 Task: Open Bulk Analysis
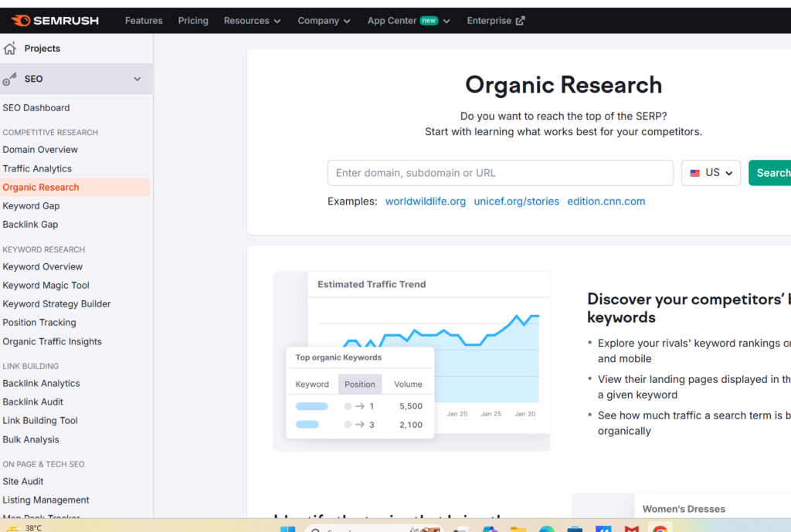pyautogui.click(x=31, y=439)
